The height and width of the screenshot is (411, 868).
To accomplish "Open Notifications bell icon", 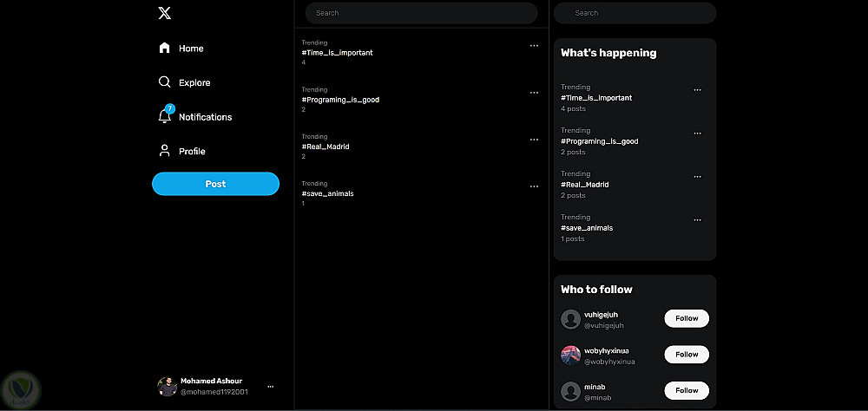I will click(x=165, y=116).
